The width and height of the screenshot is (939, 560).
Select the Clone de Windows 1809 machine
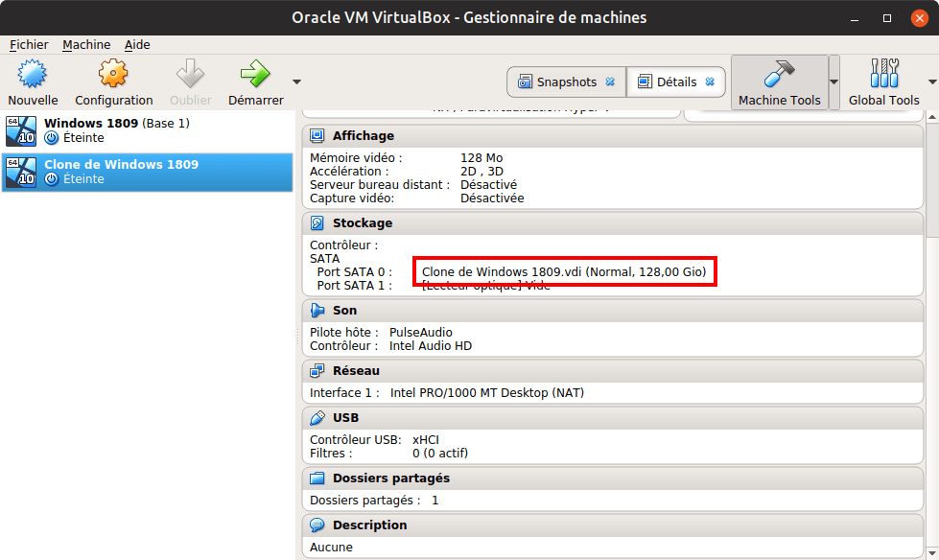coord(148,172)
